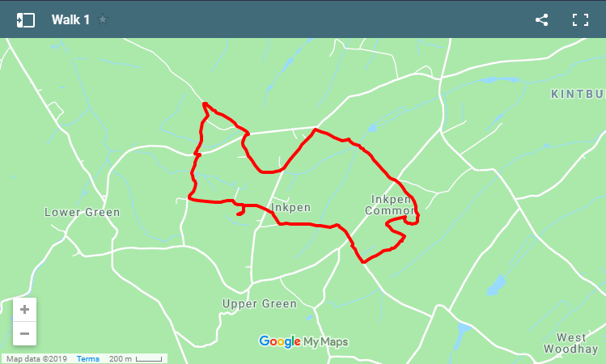
Task: Open the map legend sidebar panel
Action: tap(26, 19)
